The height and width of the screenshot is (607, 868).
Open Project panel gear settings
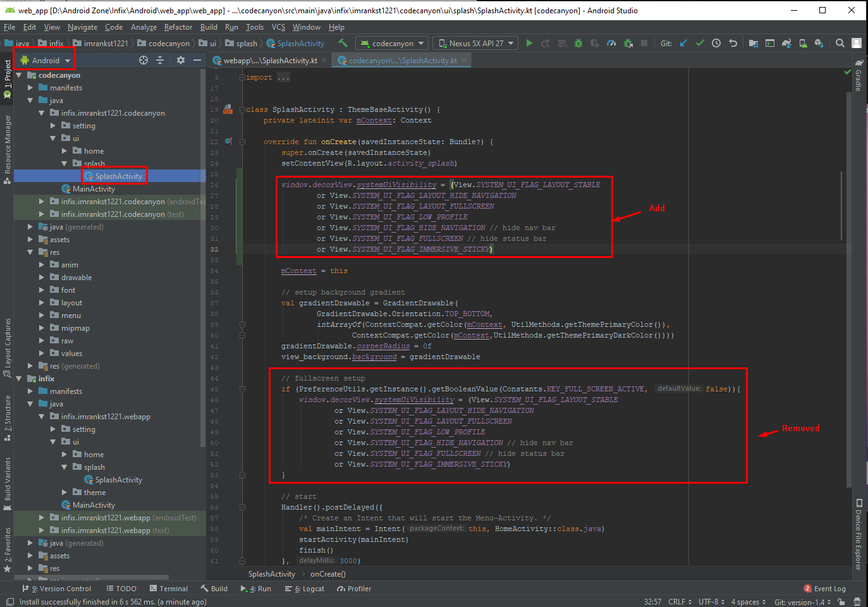click(x=181, y=60)
